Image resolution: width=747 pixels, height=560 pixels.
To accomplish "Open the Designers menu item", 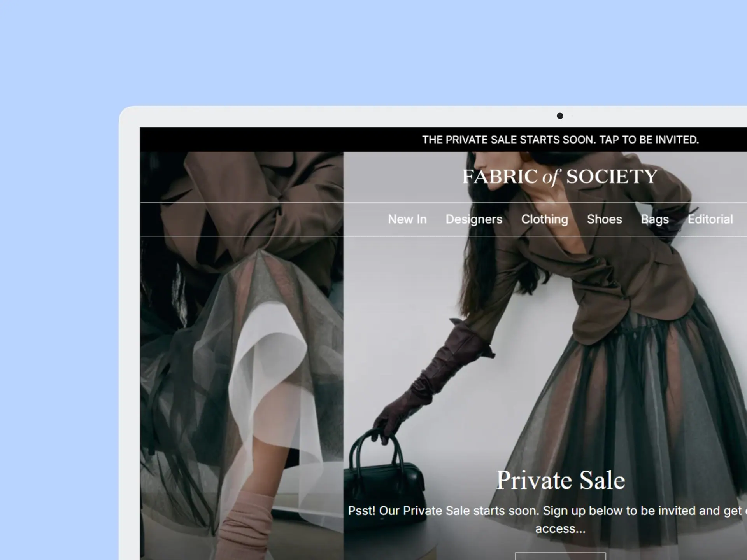I will (x=474, y=219).
